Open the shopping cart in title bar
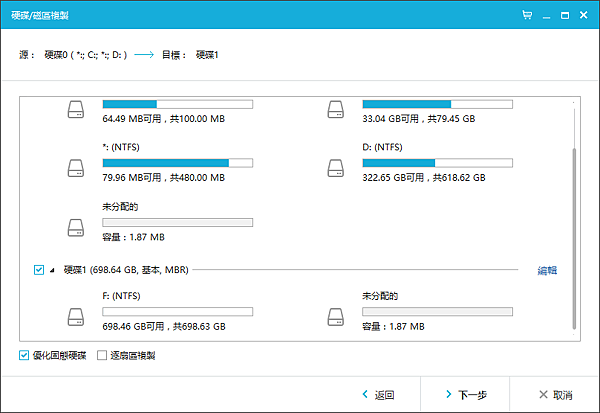 (x=527, y=16)
